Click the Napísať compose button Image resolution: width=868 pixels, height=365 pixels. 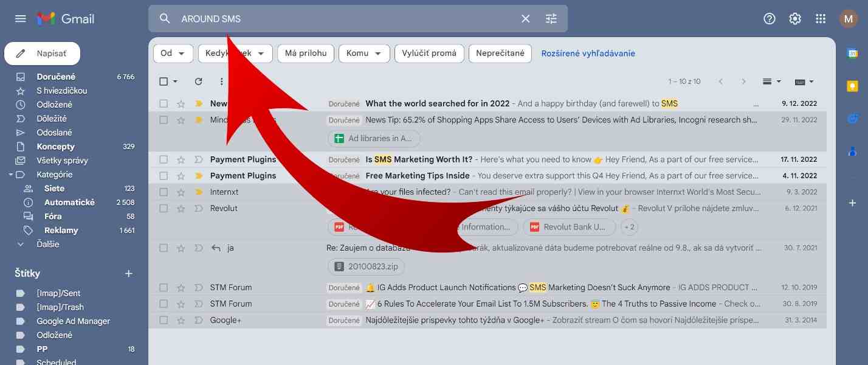42,54
